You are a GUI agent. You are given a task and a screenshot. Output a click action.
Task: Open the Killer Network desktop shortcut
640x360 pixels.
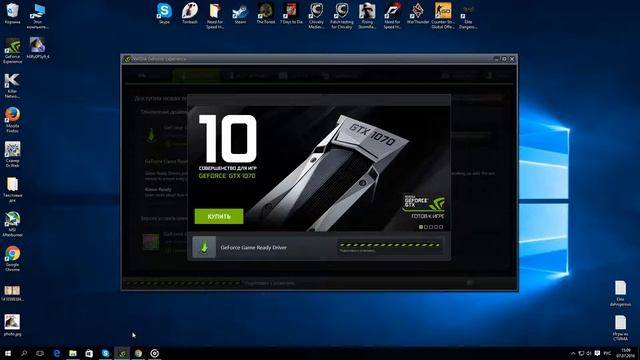point(12,86)
